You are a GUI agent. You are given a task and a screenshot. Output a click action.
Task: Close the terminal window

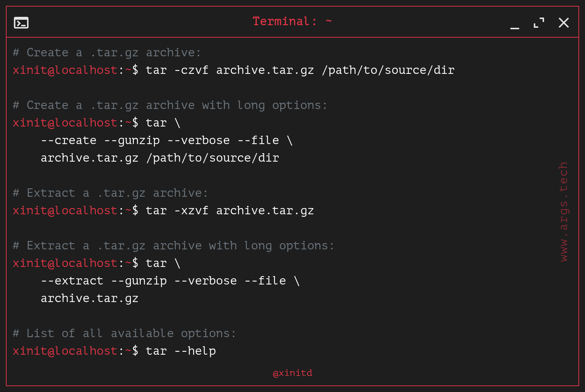[564, 23]
